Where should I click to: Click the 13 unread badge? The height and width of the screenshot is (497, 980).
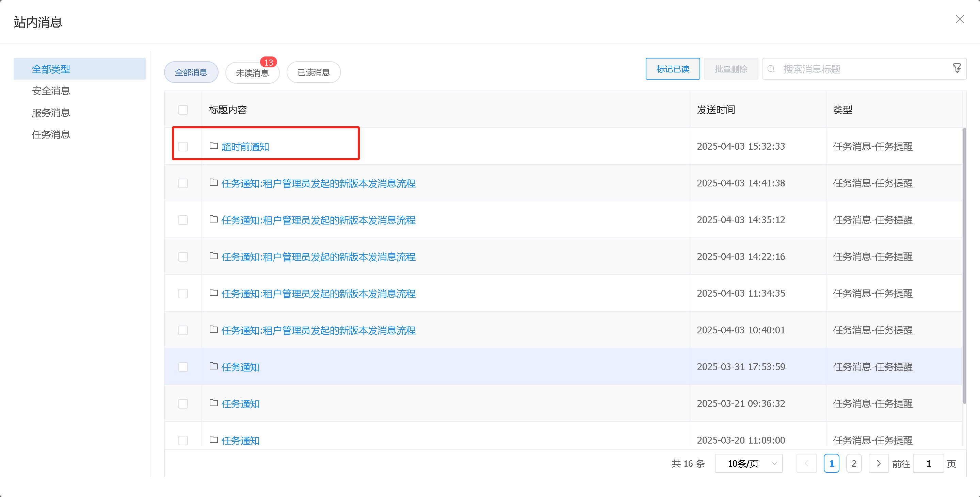(x=269, y=62)
